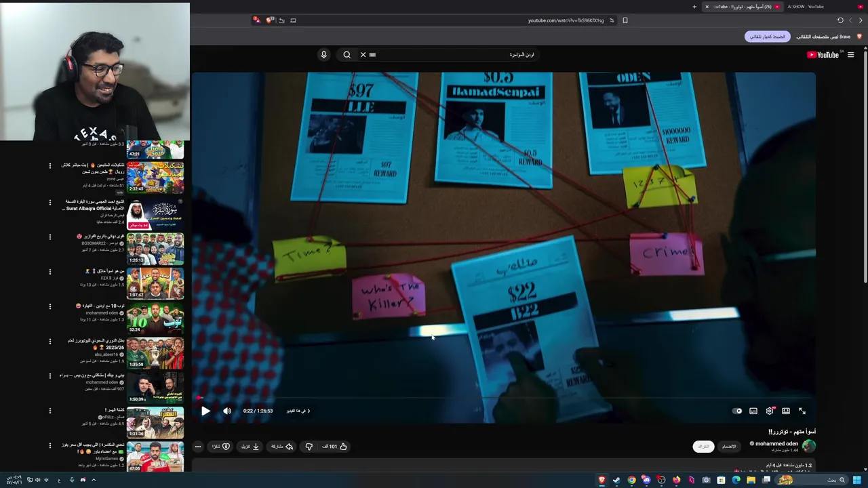Screen dimensions: 868x488
Task: Toggle the autoplay switch in the player
Action: pos(737,411)
